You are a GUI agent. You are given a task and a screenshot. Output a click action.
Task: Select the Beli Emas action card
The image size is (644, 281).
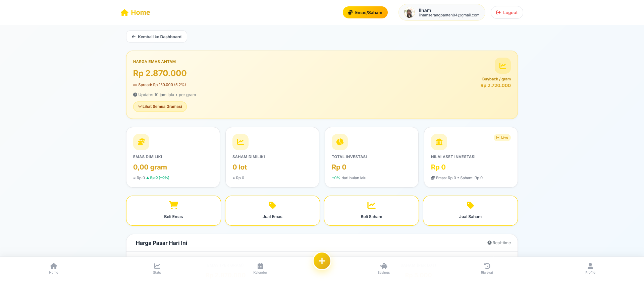173,211
